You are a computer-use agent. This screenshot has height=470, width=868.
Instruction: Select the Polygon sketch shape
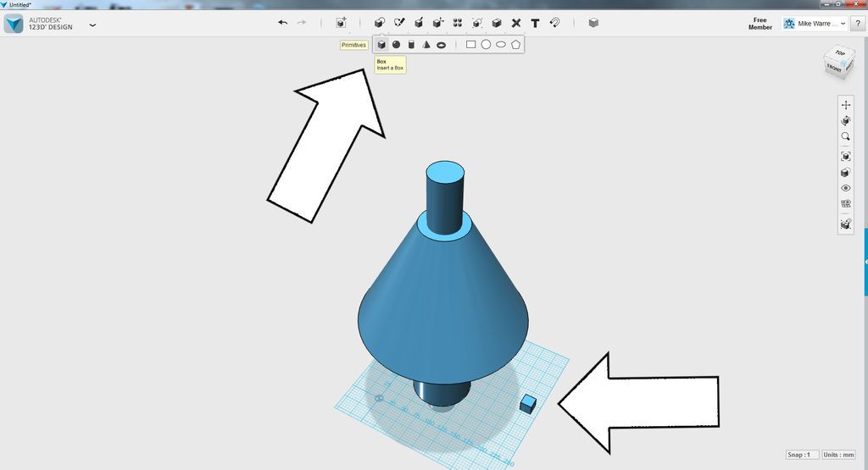(x=516, y=44)
